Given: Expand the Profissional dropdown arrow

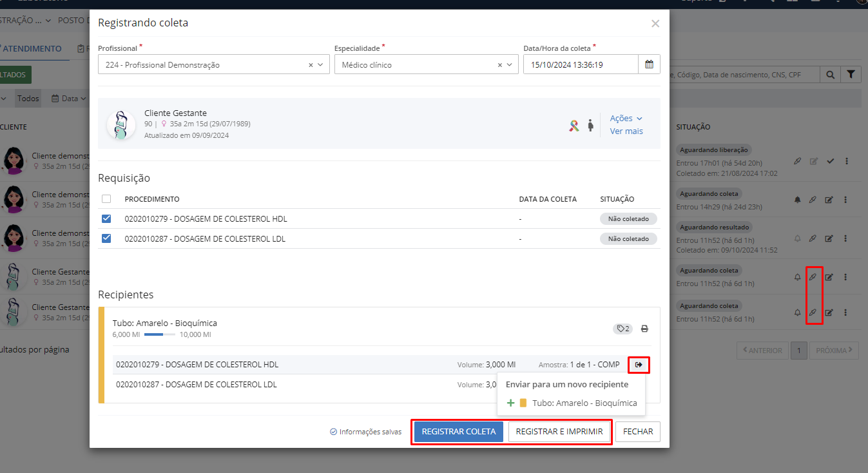Looking at the screenshot, I should pyautogui.click(x=321, y=65).
